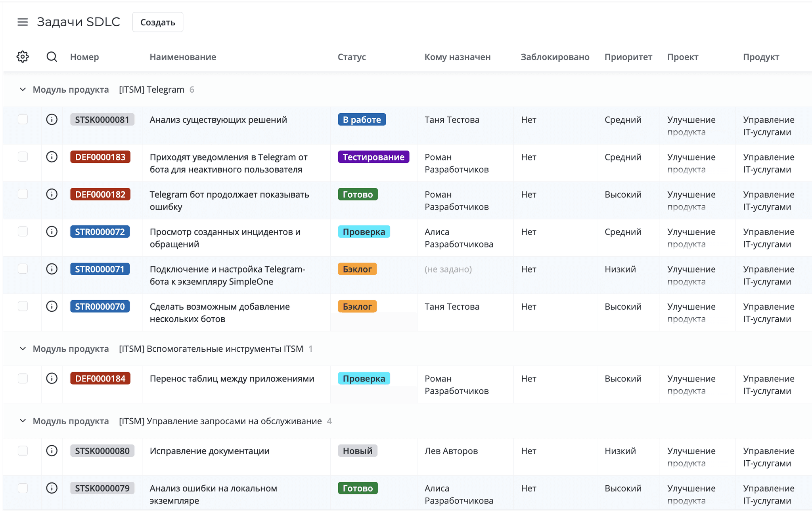This screenshot has width=812, height=511.
Task: Open story STR0000070 number badge
Action: (x=100, y=306)
